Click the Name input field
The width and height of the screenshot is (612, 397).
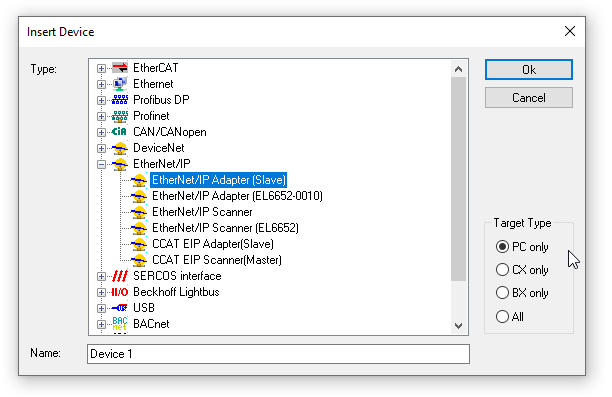(x=278, y=354)
